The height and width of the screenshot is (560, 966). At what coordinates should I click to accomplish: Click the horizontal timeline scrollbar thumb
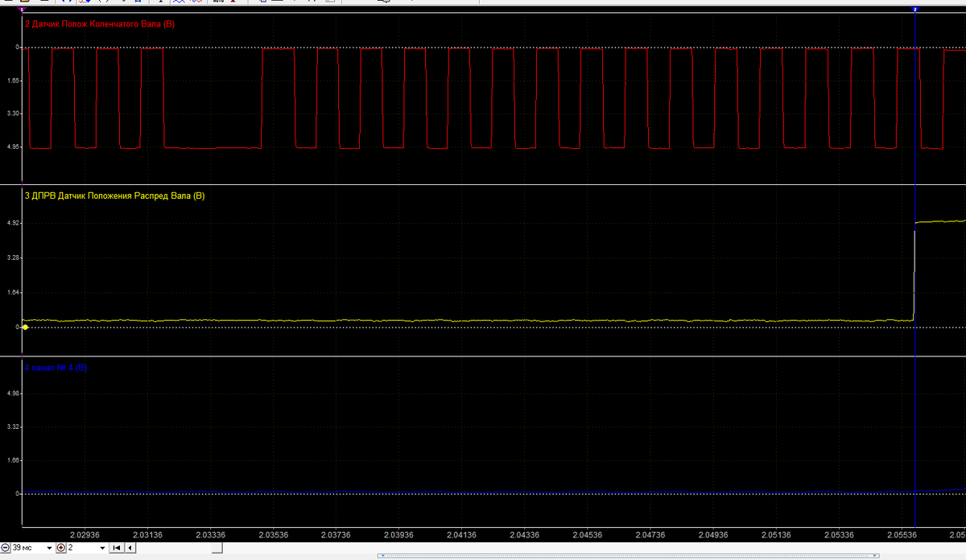pyautogui.click(x=216, y=548)
